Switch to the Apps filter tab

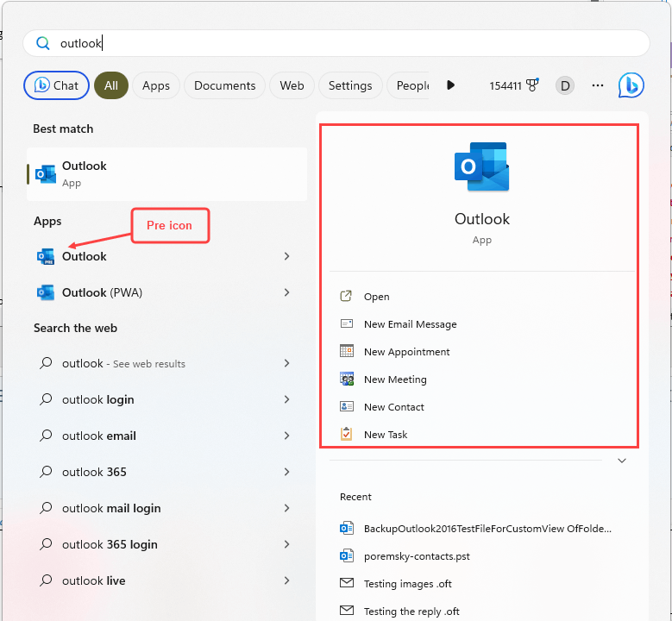tap(156, 85)
